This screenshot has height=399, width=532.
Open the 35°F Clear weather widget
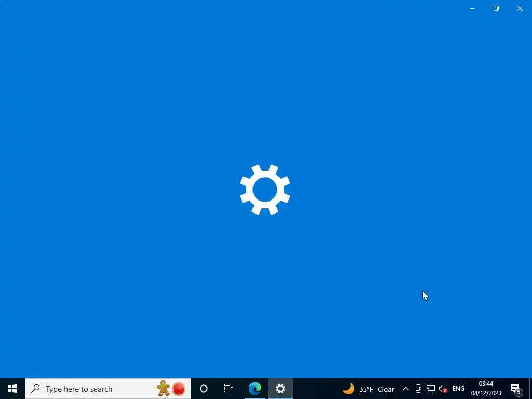tap(368, 389)
